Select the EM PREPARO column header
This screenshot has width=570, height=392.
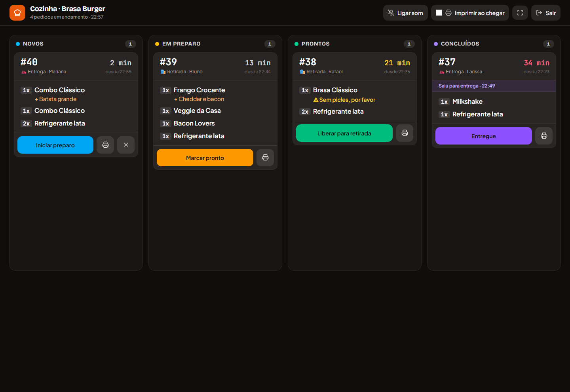pos(181,44)
